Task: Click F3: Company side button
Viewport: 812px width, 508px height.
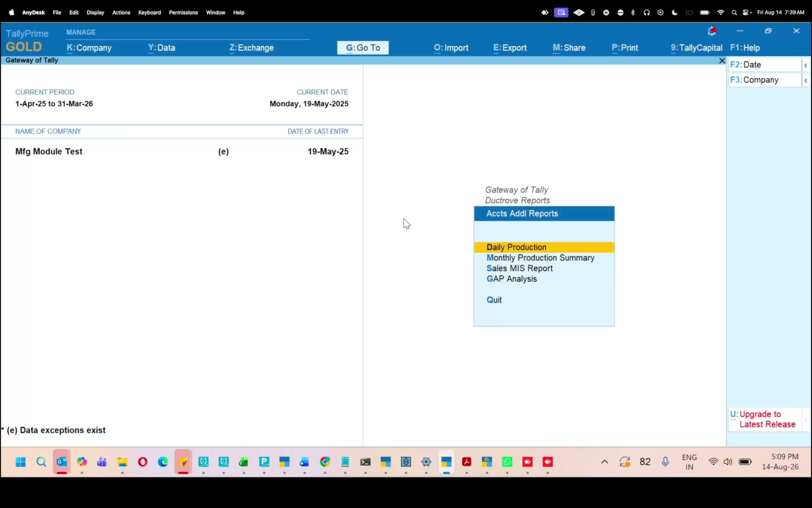Action: 765,80
